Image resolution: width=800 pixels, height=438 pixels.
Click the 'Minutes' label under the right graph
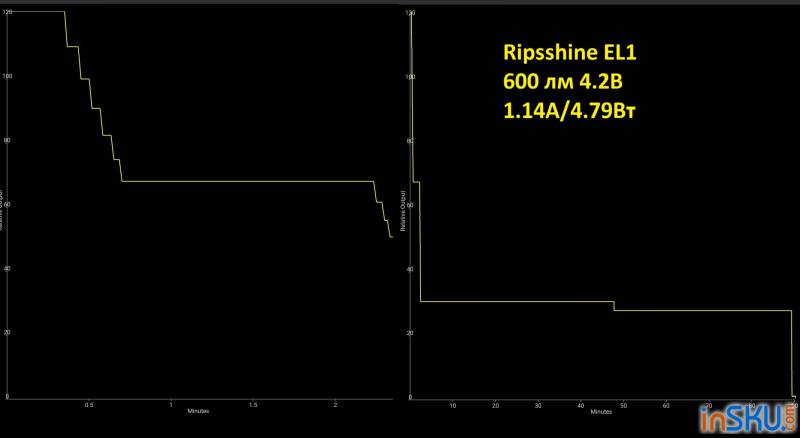pos(602,411)
